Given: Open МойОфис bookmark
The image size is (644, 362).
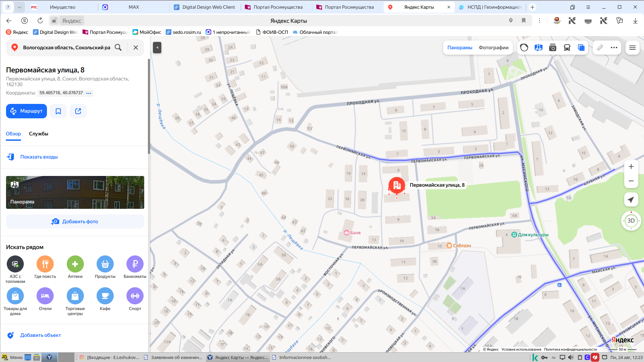Looking at the screenshot, I should pyautogui.click(x=147, y=32).
